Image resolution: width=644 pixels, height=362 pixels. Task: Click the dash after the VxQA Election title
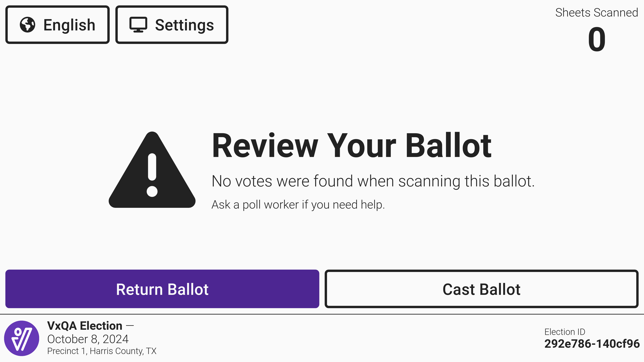pyautogui.click(x=130, y=325)
